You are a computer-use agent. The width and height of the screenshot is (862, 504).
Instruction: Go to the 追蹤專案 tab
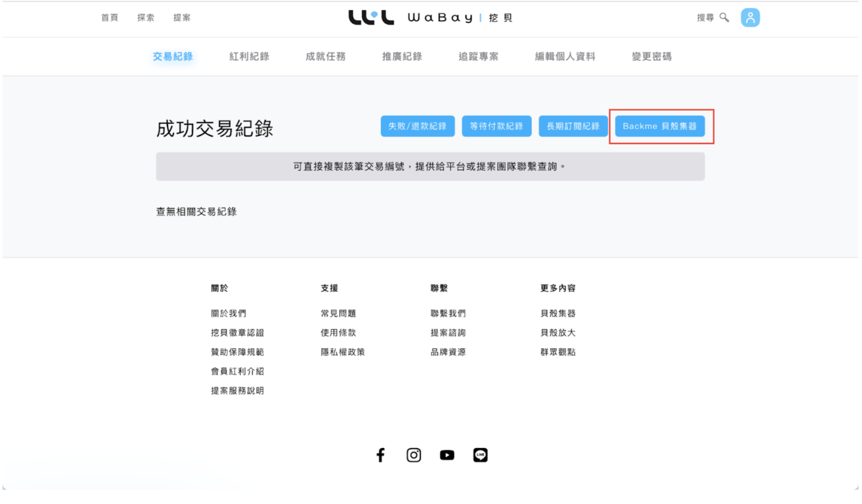pos(478,56)
